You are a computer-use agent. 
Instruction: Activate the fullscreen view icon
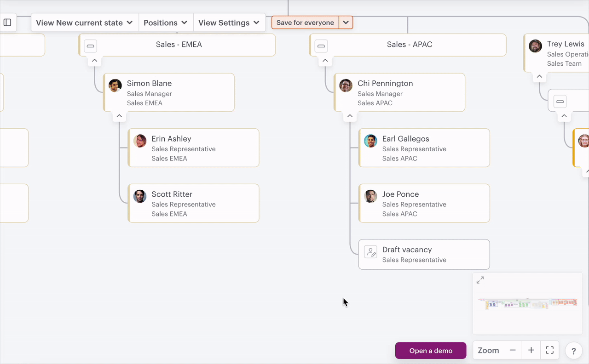coord(549,350)
